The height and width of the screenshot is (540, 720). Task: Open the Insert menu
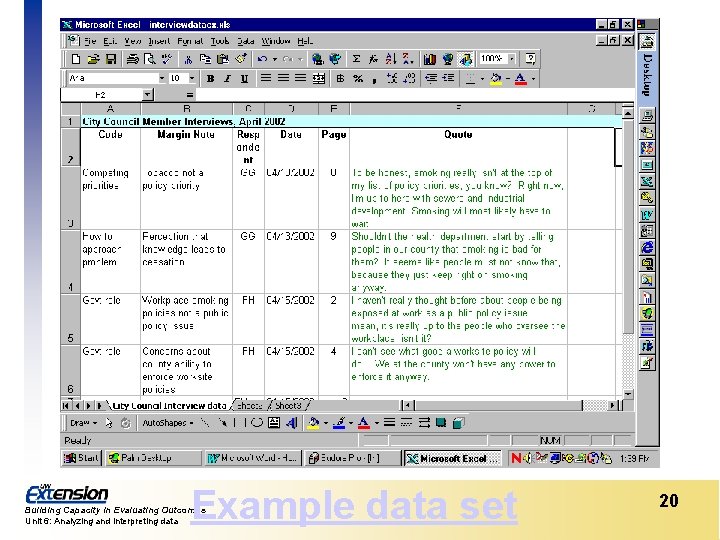(159, 41)
